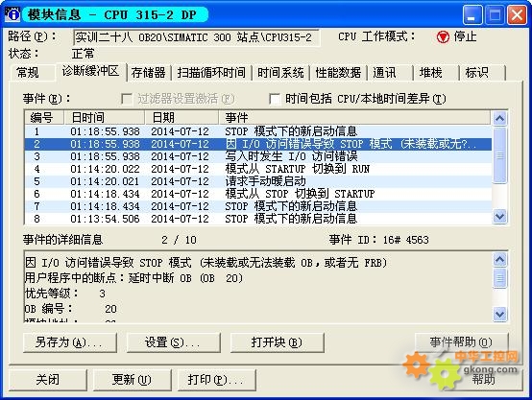This screenshot has width=532, height=400.
Task: Click the event list scrollbar thumb
Action: pyautogui.click(x=499, y=155)
